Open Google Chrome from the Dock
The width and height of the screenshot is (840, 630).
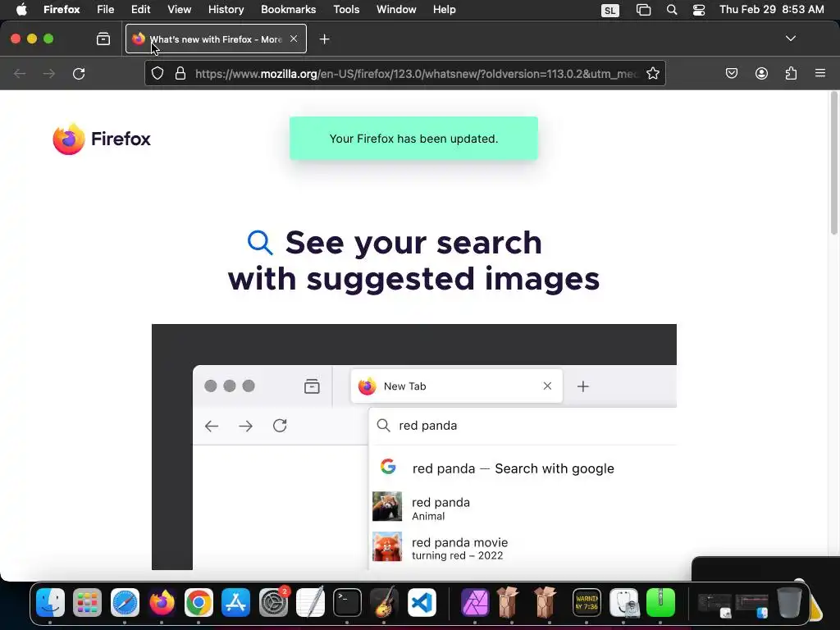(x=199, y=603)
